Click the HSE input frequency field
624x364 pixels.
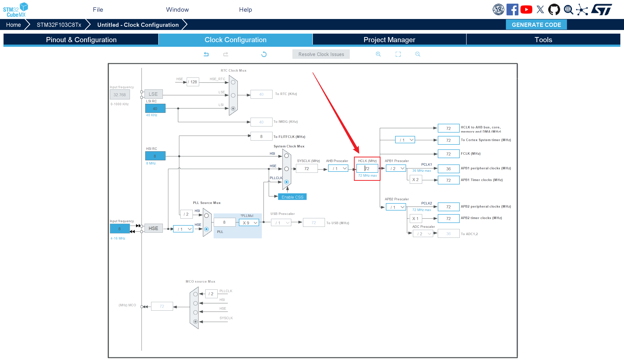pyautogui.click(x=120, y=229)
